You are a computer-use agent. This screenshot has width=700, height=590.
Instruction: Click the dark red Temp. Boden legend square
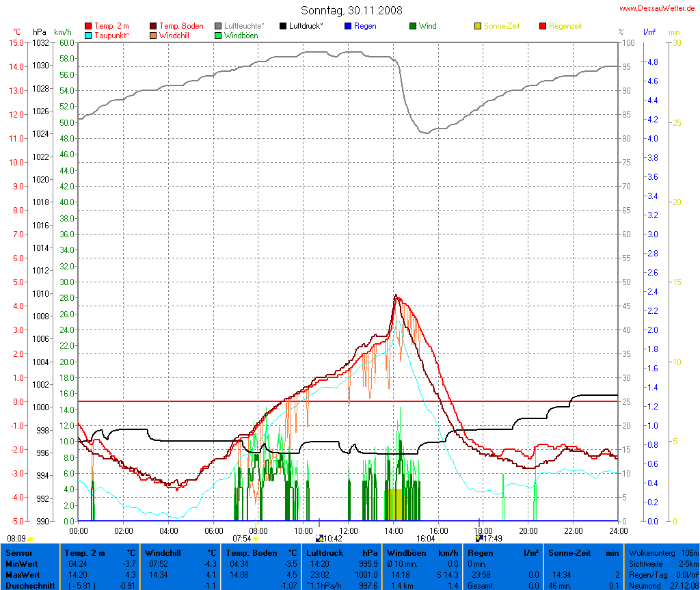coord(153,26)
